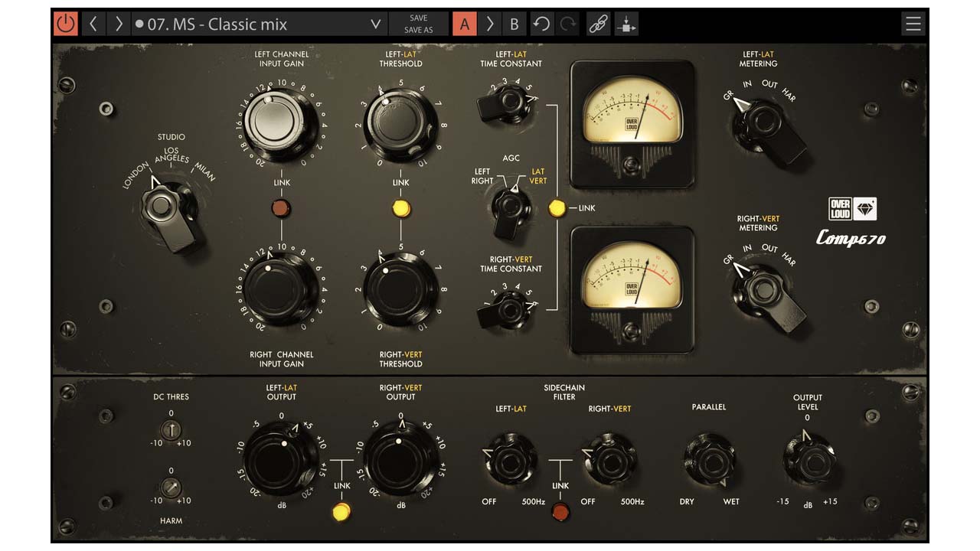Disable the output LINK yellow light
This screenshot has width=980, height=551.
coord(341,510)
